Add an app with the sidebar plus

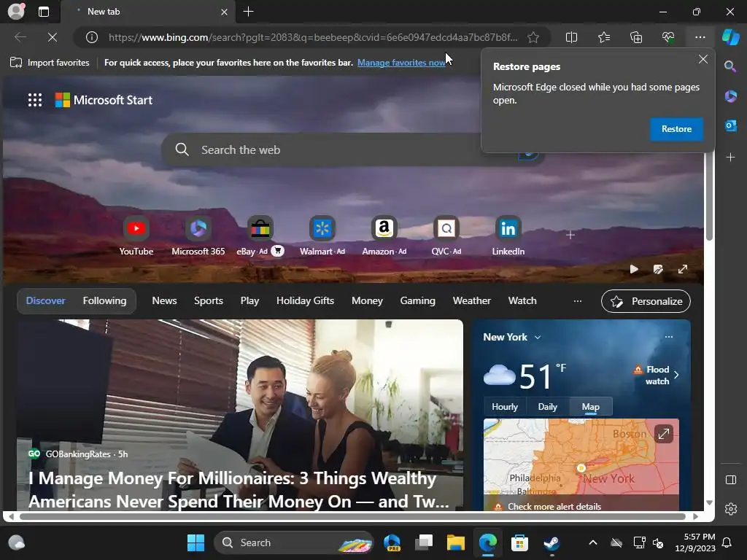coord(730,157)
